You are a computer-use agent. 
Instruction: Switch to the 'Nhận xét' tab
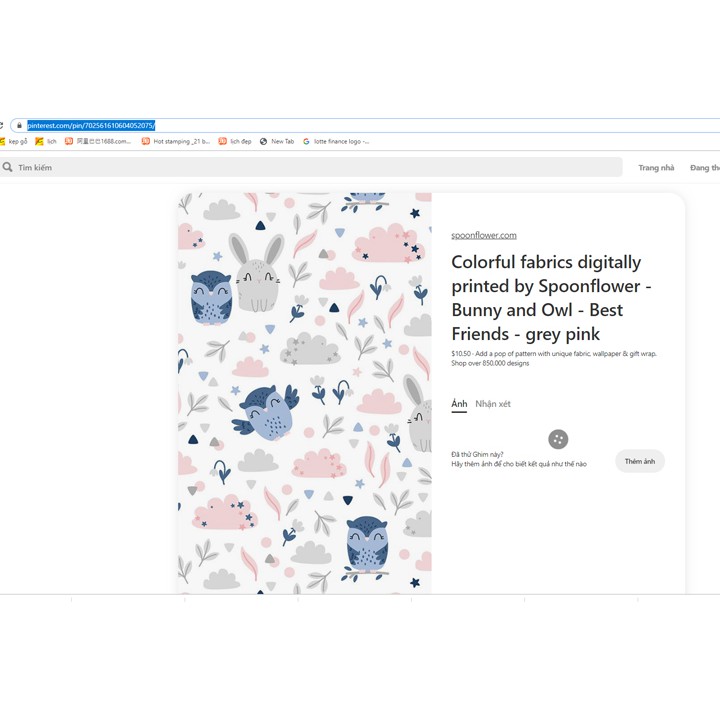493,404
